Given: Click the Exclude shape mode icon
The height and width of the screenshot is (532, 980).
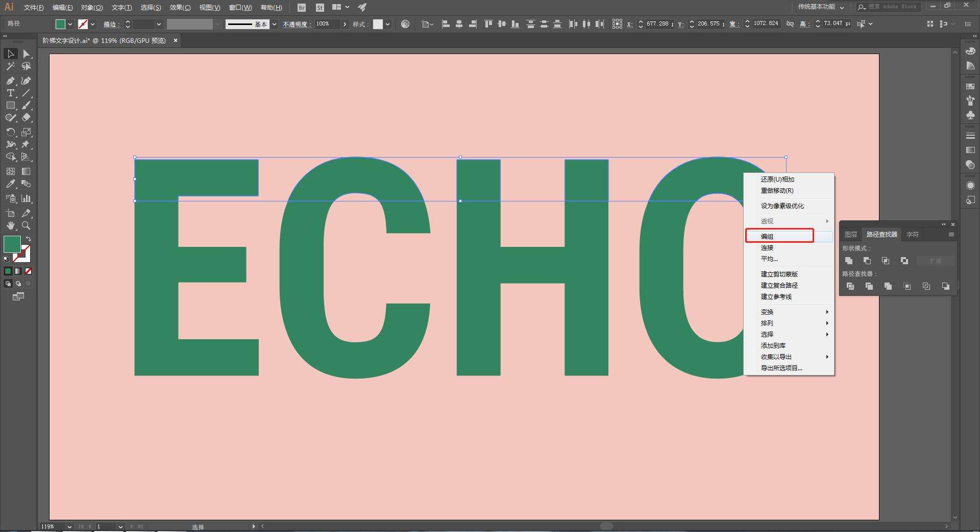Looking at the screenshot, I should pos(904,261).
